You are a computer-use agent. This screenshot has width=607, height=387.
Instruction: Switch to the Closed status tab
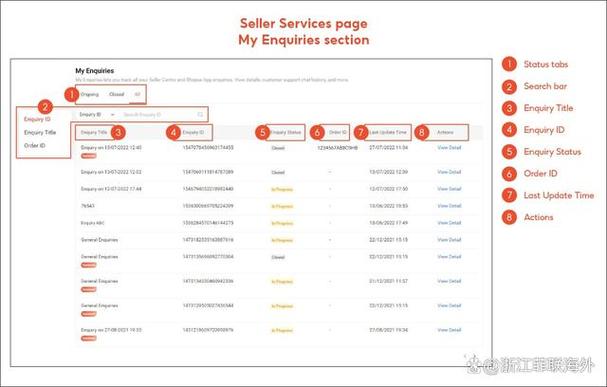117,94
